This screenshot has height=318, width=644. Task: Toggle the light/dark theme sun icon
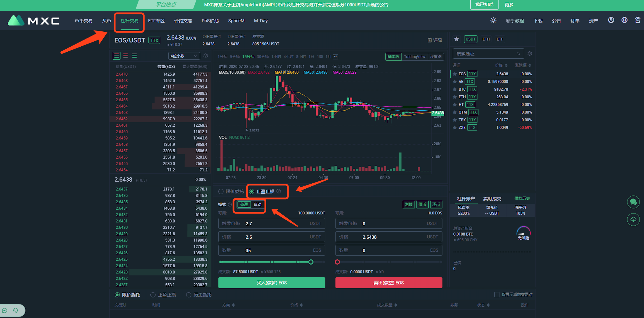tap(493, 20)
